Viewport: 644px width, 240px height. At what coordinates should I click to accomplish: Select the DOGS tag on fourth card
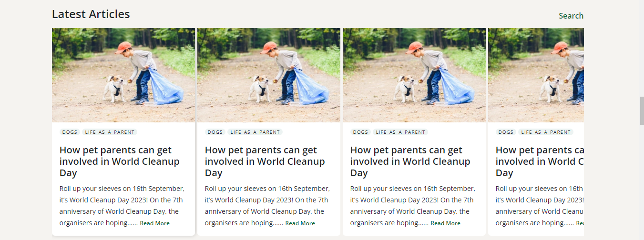[506, 132]
